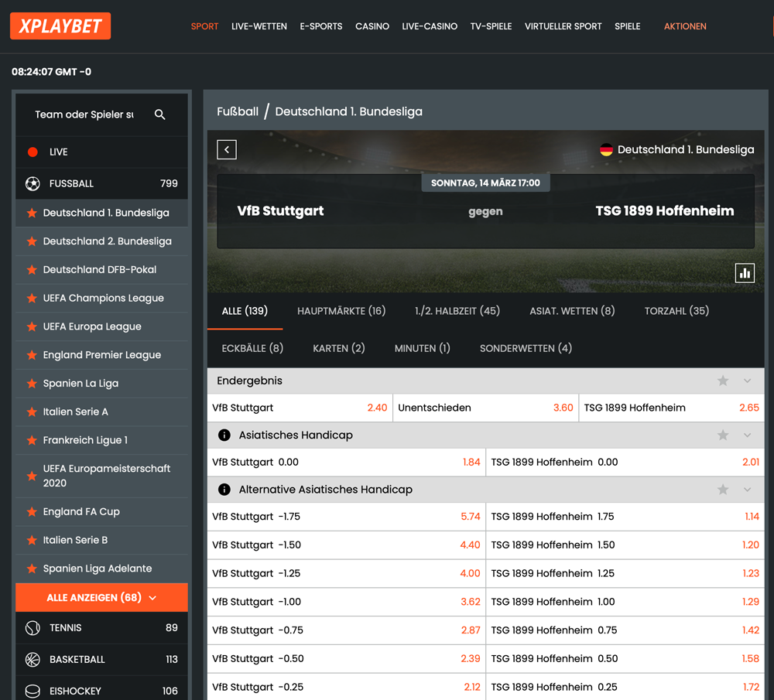
Task: Expand the Basketball sport category
Action: pyautogui.click(x=101, y=660)
